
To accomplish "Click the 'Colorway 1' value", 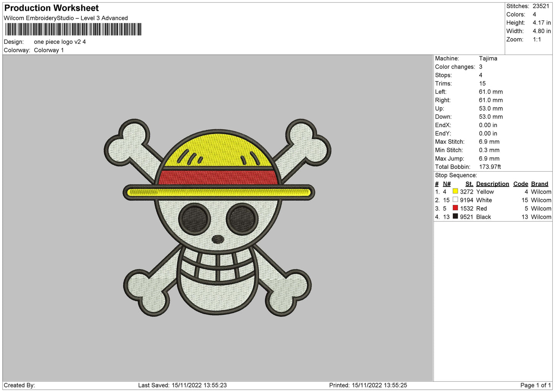I will [x=49, y=50].
